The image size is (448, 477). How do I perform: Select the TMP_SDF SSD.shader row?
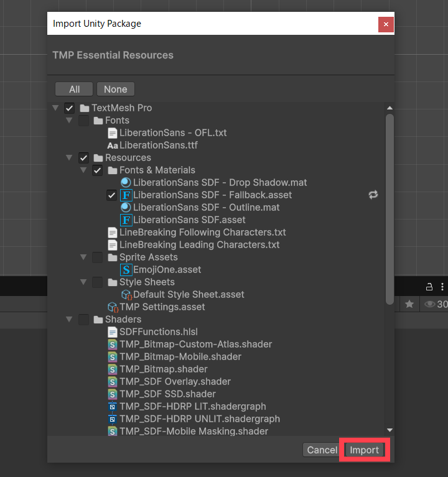[x=216, y=394]
